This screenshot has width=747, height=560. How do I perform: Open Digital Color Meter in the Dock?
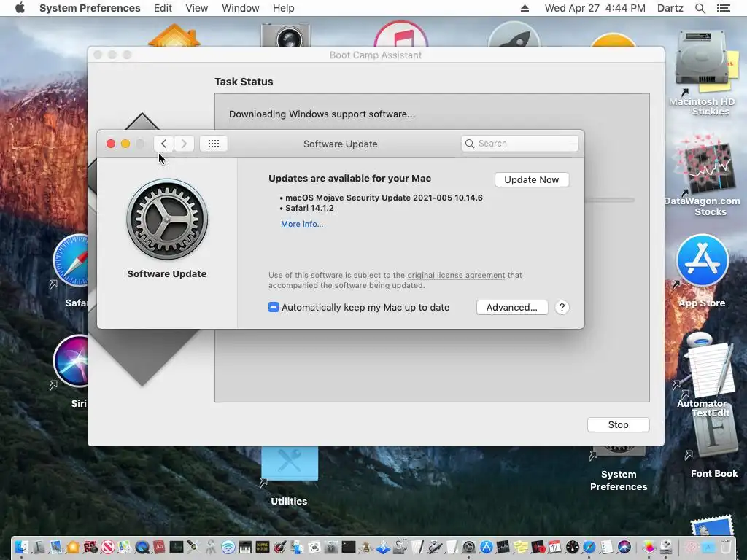[279, 547]
